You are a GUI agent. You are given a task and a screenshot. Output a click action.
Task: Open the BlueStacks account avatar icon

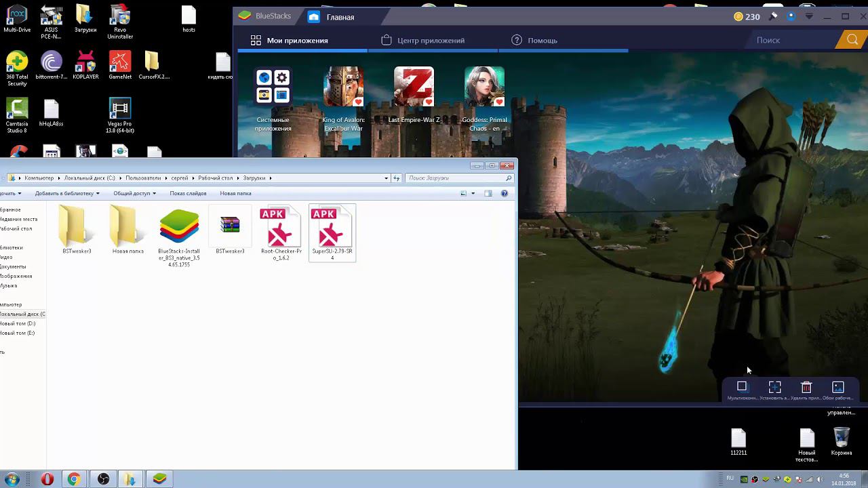[791, 16]
